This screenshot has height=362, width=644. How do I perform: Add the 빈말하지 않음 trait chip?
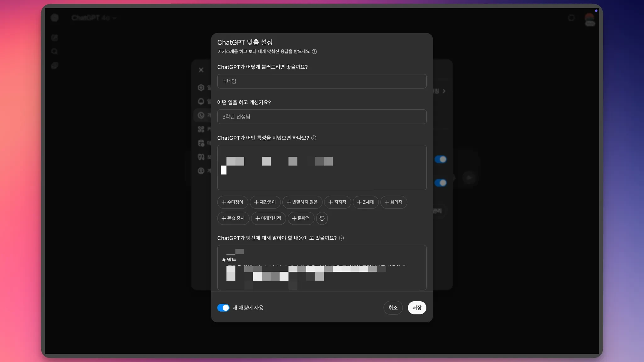[x=302, y=202]
